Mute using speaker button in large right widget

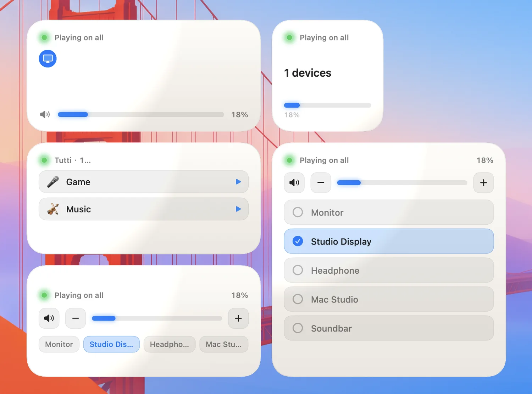pyautogui.click(x=294, y=182)
